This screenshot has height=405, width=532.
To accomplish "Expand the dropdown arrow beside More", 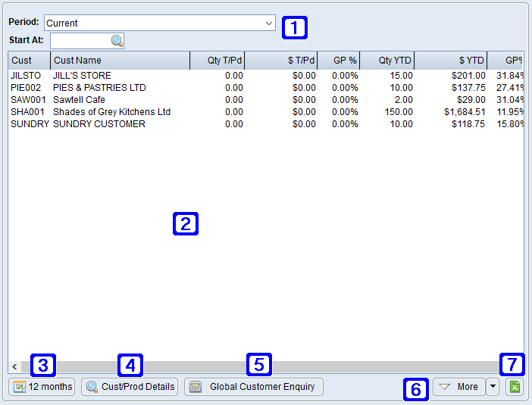I will tap(493, 387).
